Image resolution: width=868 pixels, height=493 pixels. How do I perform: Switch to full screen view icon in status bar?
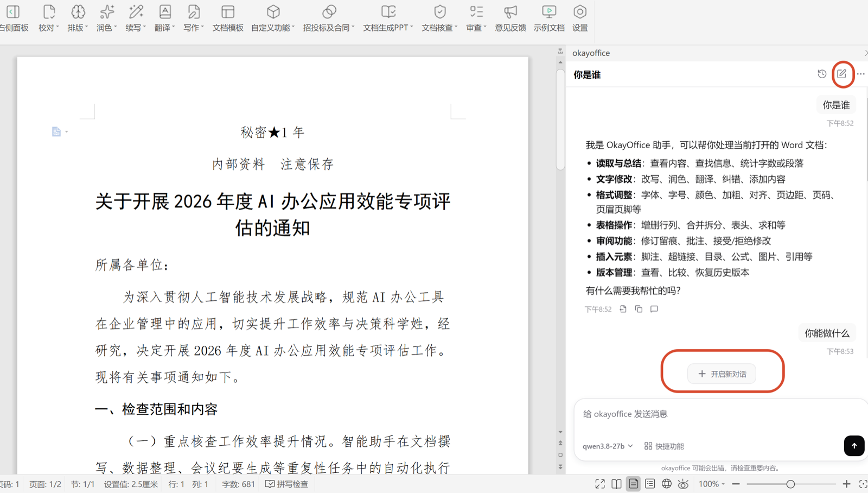(599, 484)
